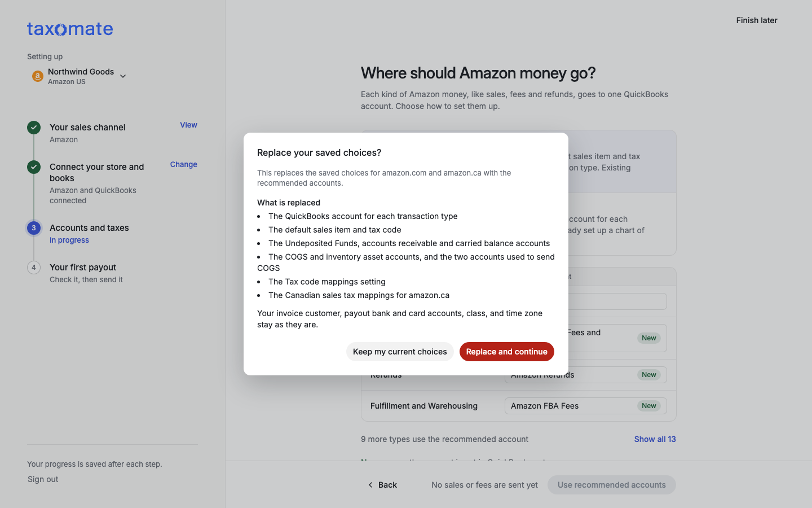Screen dimensions: 812x508
Task: Click the New badge in Amazon FBA Fees row
Action: point(649,406)
